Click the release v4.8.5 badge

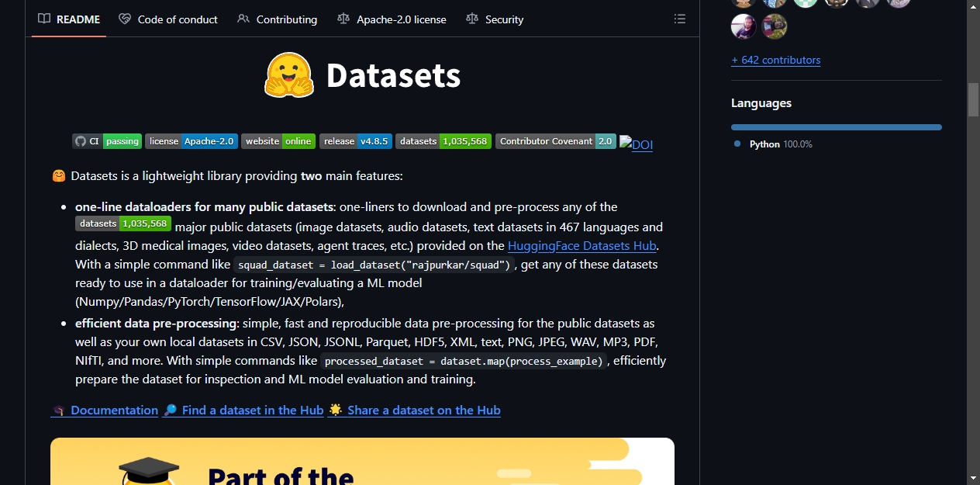click(x=356, y=141)
